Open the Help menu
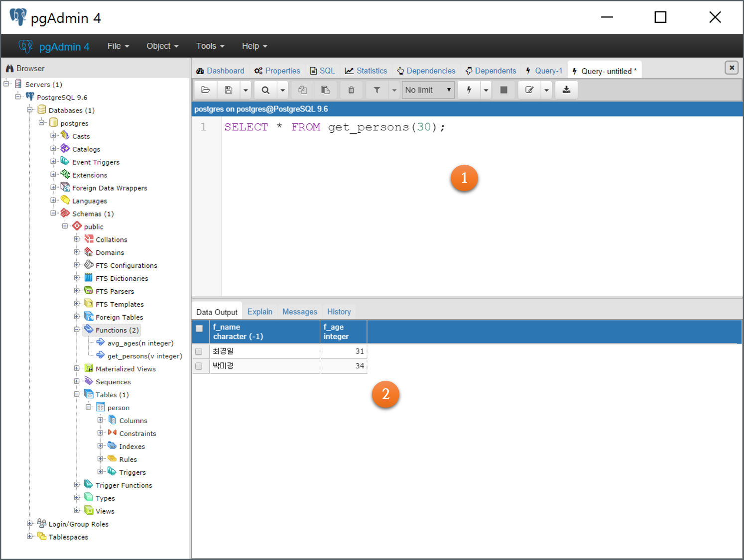Image resolution: width=744 pixels, height=560 pixels. (254, 46)
